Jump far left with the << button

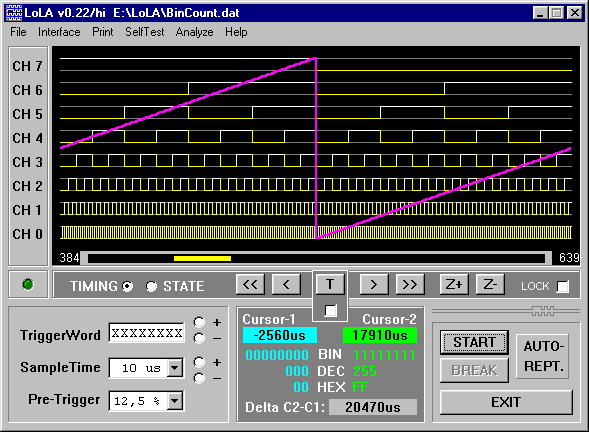click(x=250, y=285)
